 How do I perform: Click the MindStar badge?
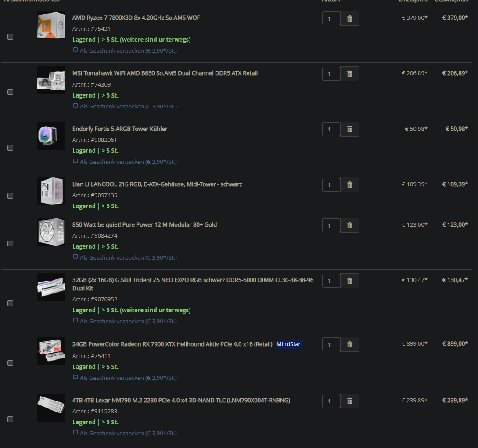(x=288, y=344)
